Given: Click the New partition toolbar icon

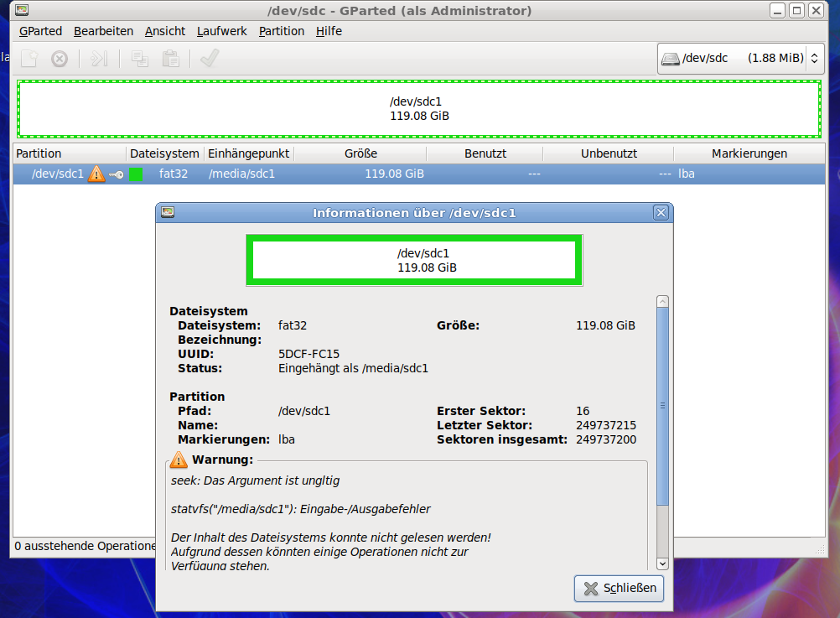Looking at the screenshot, I should pos(29,59).
